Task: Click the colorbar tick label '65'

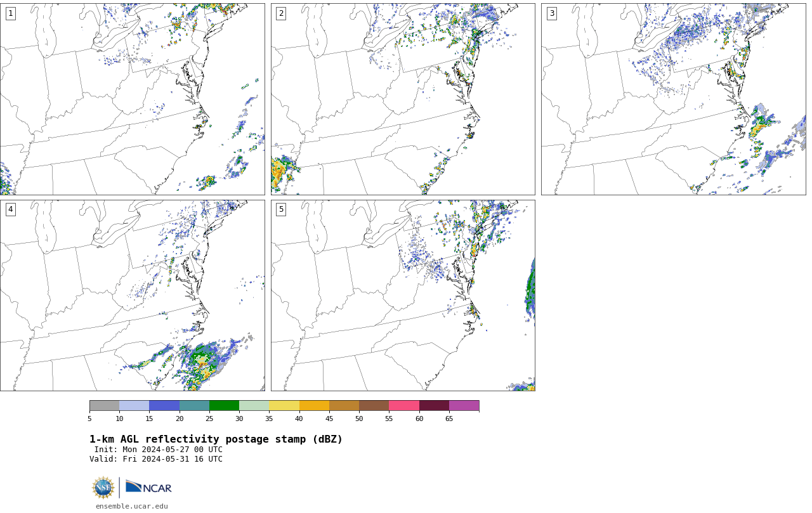Action: (x=449, y=419)
